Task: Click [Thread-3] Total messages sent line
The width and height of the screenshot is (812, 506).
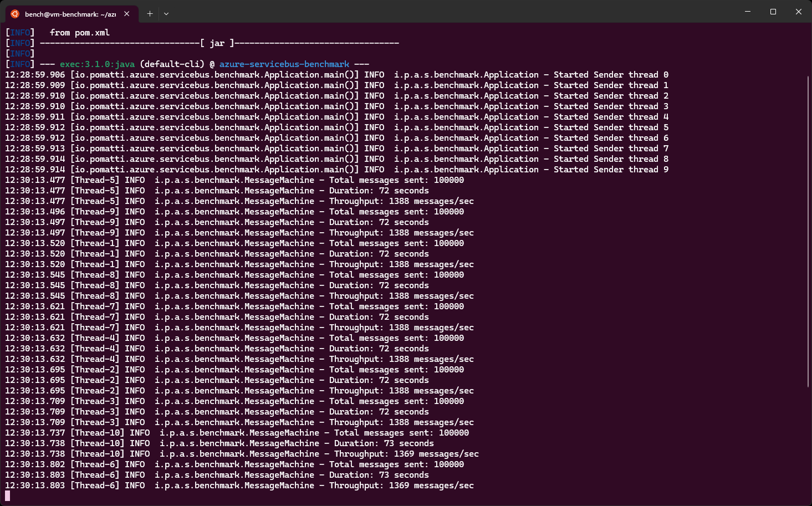Action: click(x=234, y=401)
